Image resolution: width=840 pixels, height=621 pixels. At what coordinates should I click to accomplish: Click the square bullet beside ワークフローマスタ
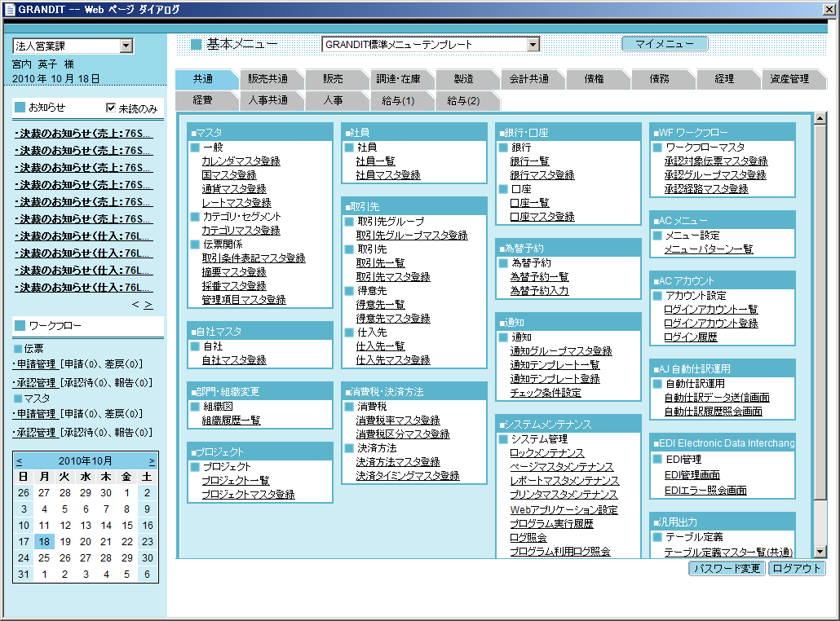click(x=658, y=148)
